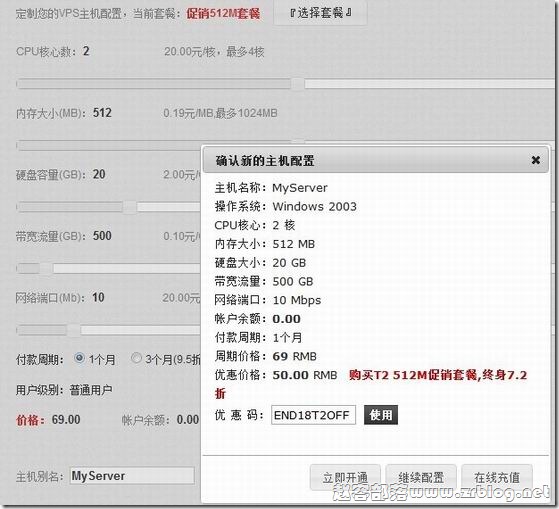Screen dimensions: 559x509
Task: Click the 优惠码 coupon code field
Action: pos(313,415)
